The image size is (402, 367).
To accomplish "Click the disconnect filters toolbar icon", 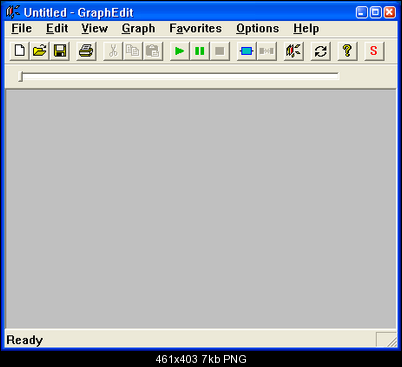I will 266,51.
